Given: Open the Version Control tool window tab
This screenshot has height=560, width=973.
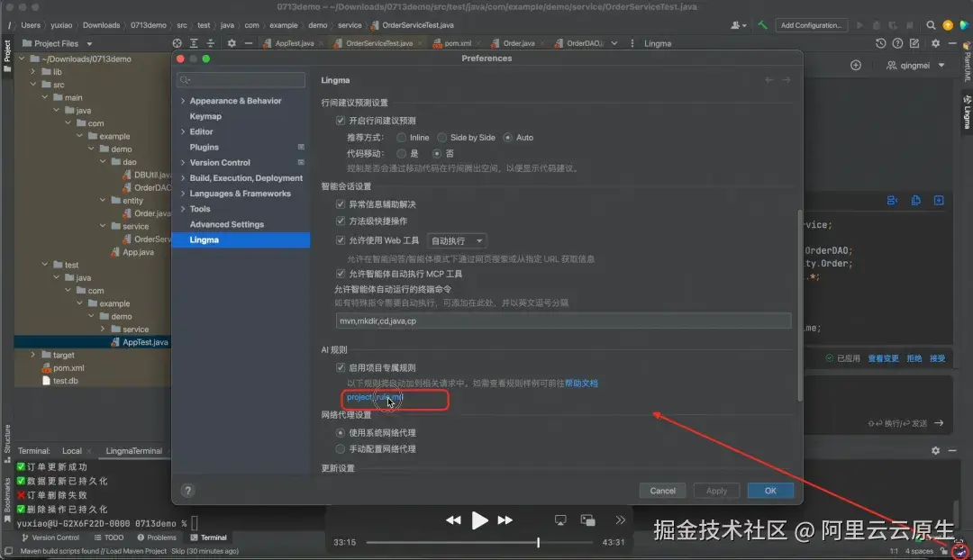Looking at the screenshot, I should coord(50,537).
